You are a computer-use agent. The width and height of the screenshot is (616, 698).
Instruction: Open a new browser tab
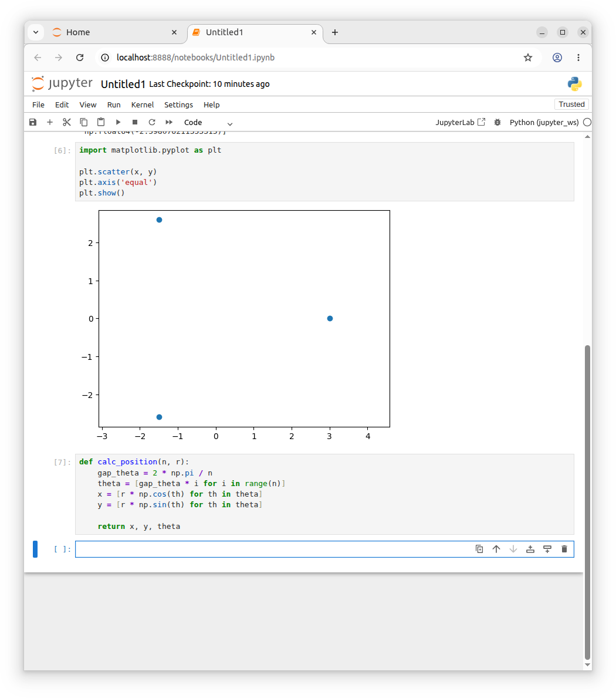335,32
